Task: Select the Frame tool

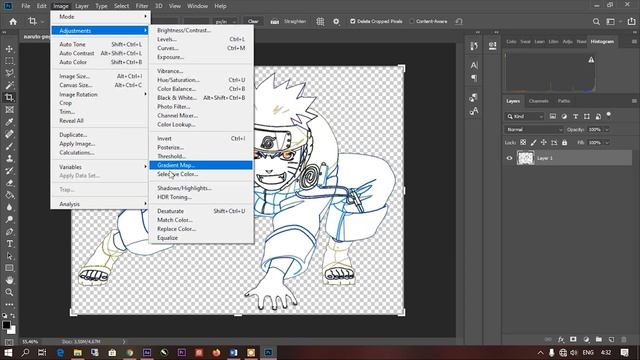Action: click(9, 109)
